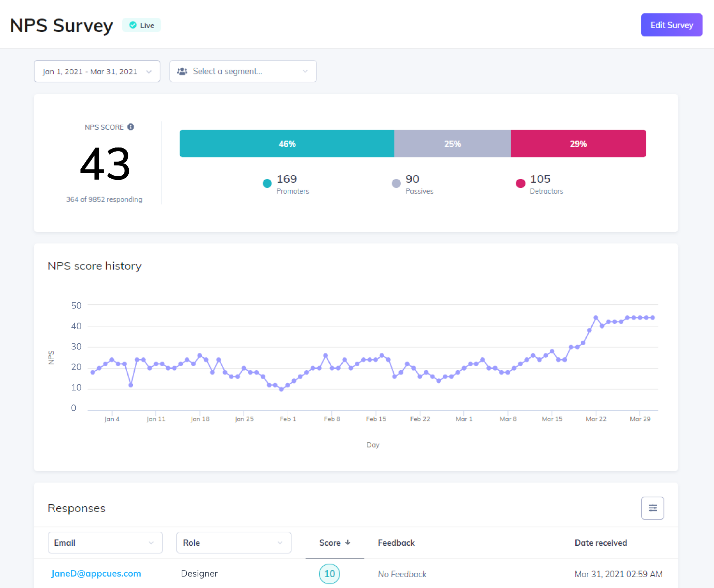This screenshot has height=588, width=714.
Task: Click the score circle showing 10
Action: click(329, 574)
